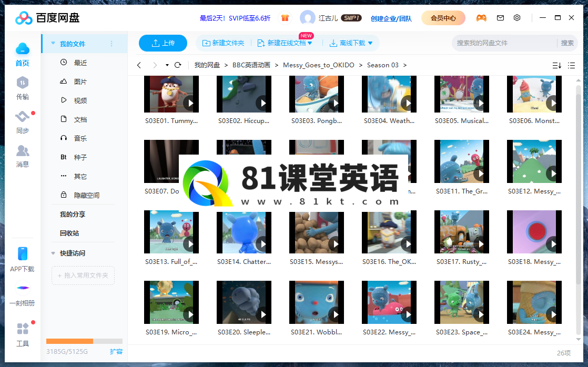Open the mail envelope icon
This screenshot has width=588, height=367.
click(500, 18)
